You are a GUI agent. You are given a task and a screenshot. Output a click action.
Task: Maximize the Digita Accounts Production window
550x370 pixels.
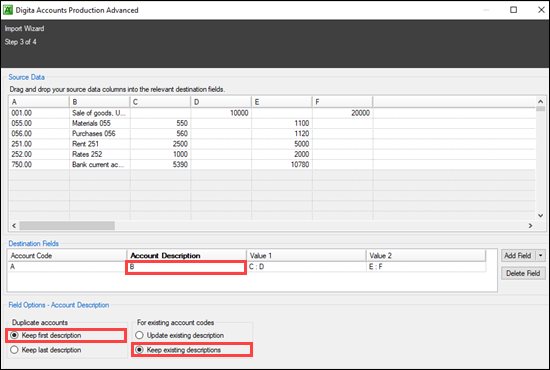[513, 10]
